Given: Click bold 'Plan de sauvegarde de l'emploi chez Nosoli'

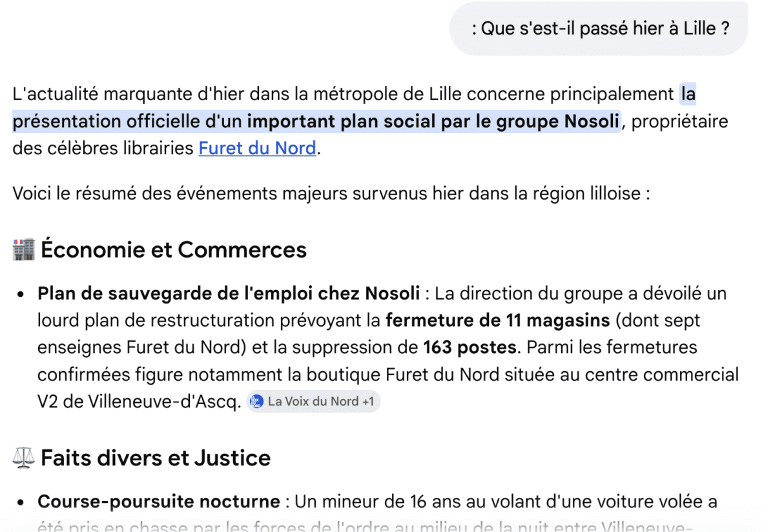Looking at the screenshot, I should point(229,294).
